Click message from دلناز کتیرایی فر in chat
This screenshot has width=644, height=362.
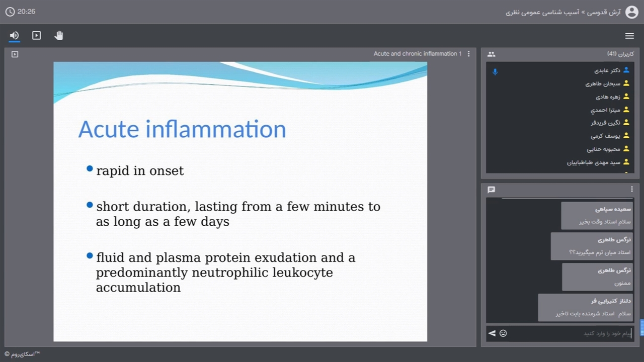click(585, 307)
